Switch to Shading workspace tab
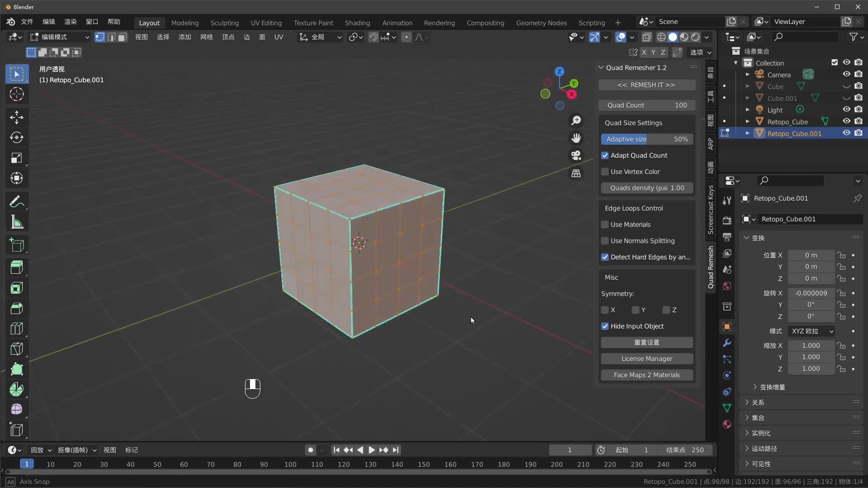Image resolution: width=868 pixels, height=488 pixels. (357, 23)
